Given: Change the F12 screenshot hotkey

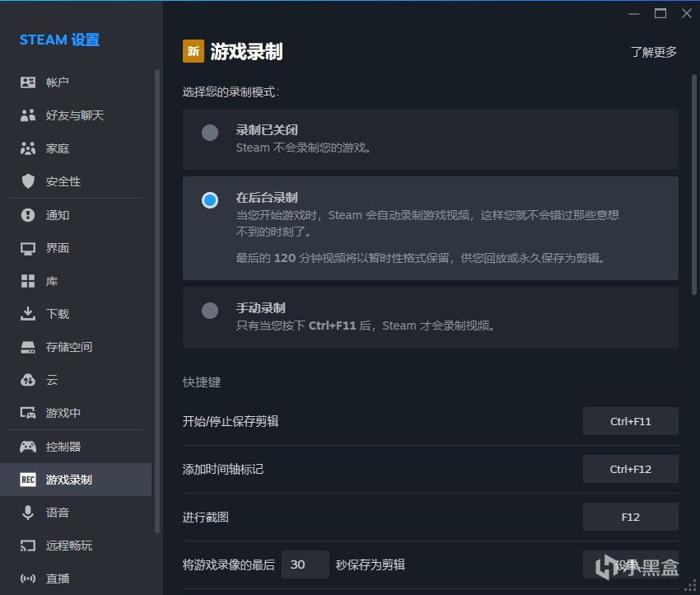Looking at the screenshot, I should [x=630, y=517].
